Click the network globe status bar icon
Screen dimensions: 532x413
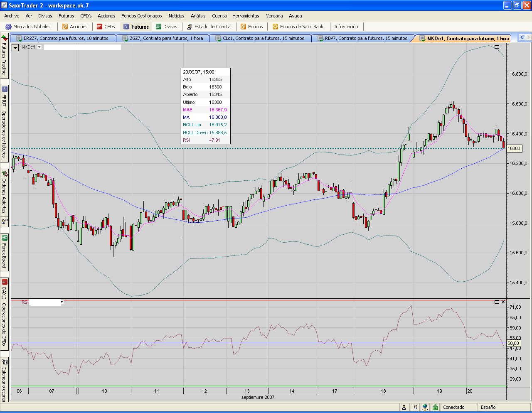(425, 407)
